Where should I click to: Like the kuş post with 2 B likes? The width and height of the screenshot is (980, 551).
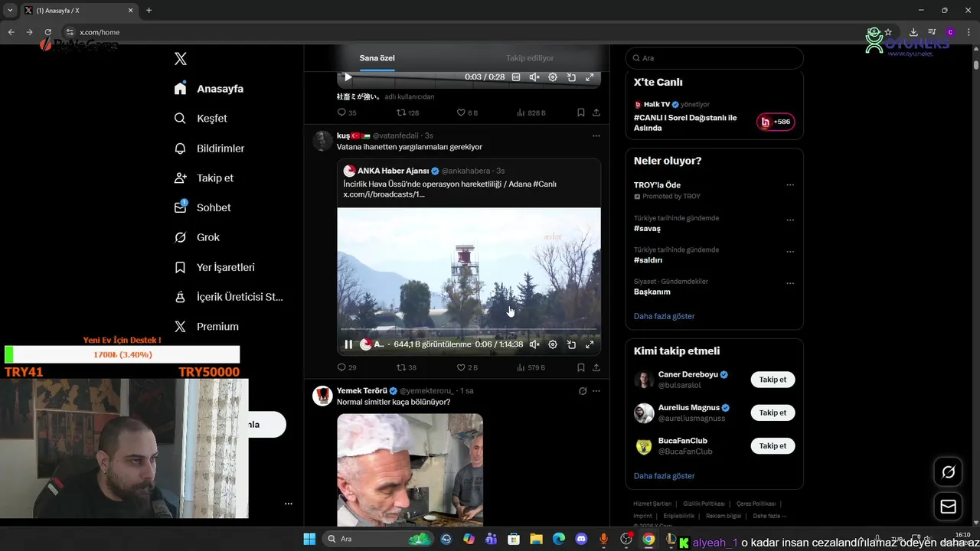pos(467,367)
